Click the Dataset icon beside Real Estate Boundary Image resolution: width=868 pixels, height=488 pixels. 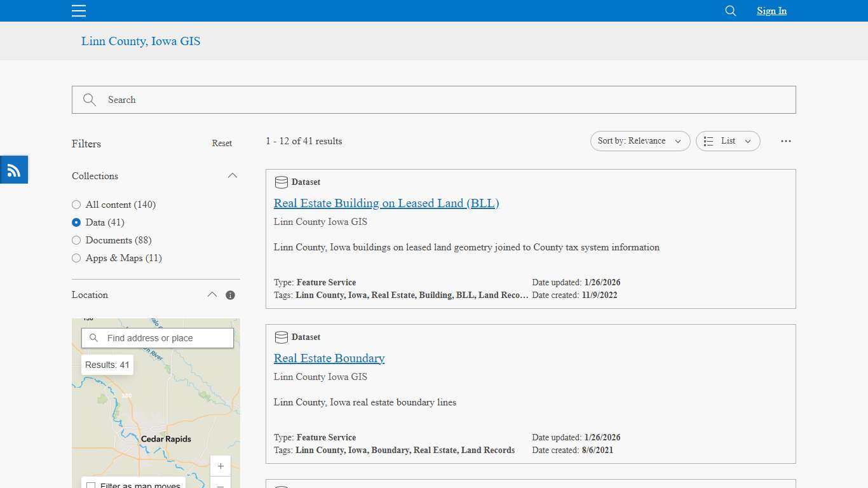(x=281, y=337)
